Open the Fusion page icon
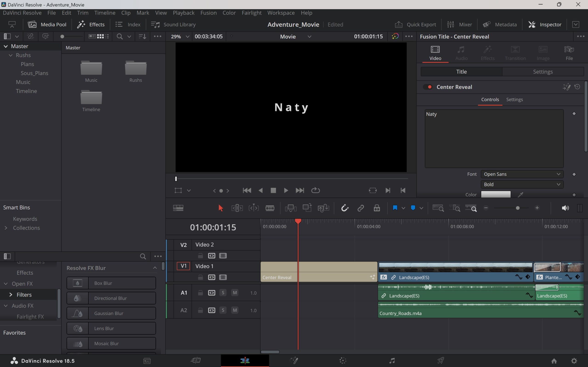Screen dimensions: 588x367 tap(294, 361)
